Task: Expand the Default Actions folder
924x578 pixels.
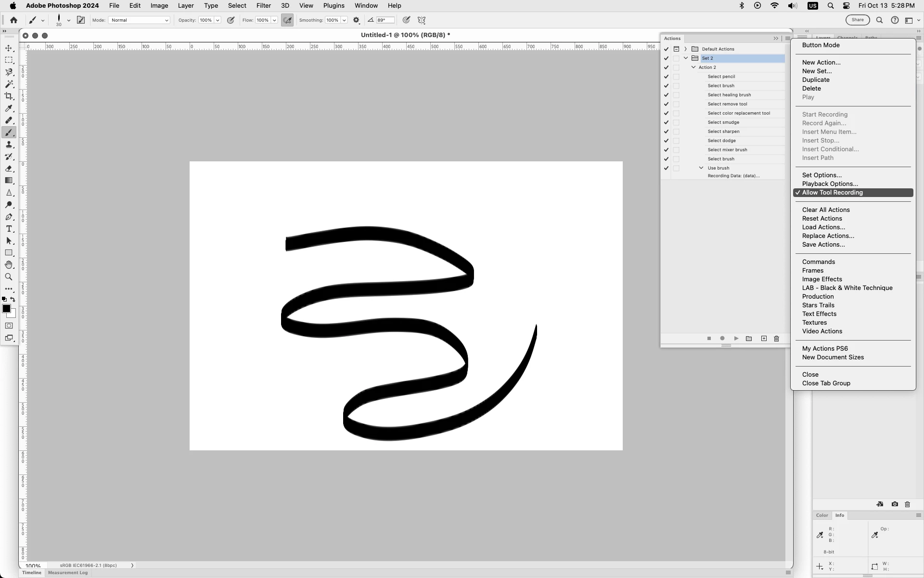Action: (x=686, y=49)
